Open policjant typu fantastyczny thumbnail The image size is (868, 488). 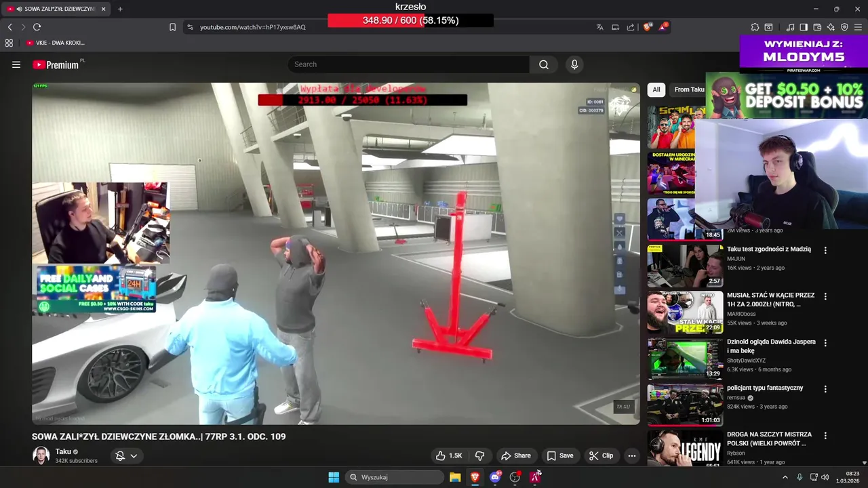pos(685,405)
